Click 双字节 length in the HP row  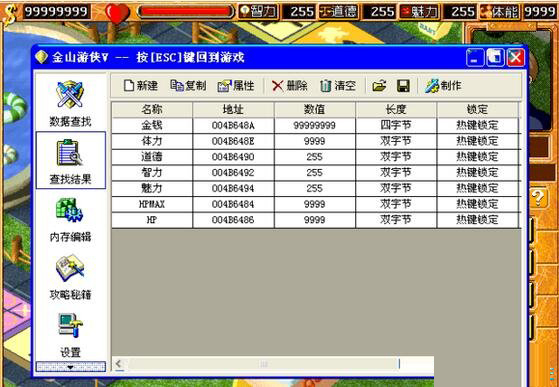tap(396, 220)
